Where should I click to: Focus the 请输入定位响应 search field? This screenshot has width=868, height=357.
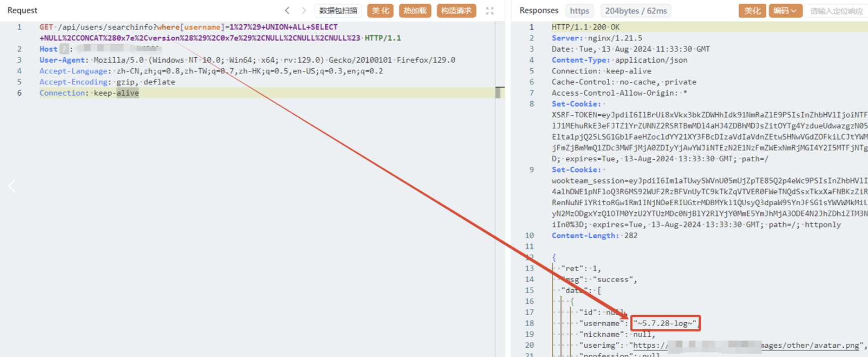click(x=836, y=11)
